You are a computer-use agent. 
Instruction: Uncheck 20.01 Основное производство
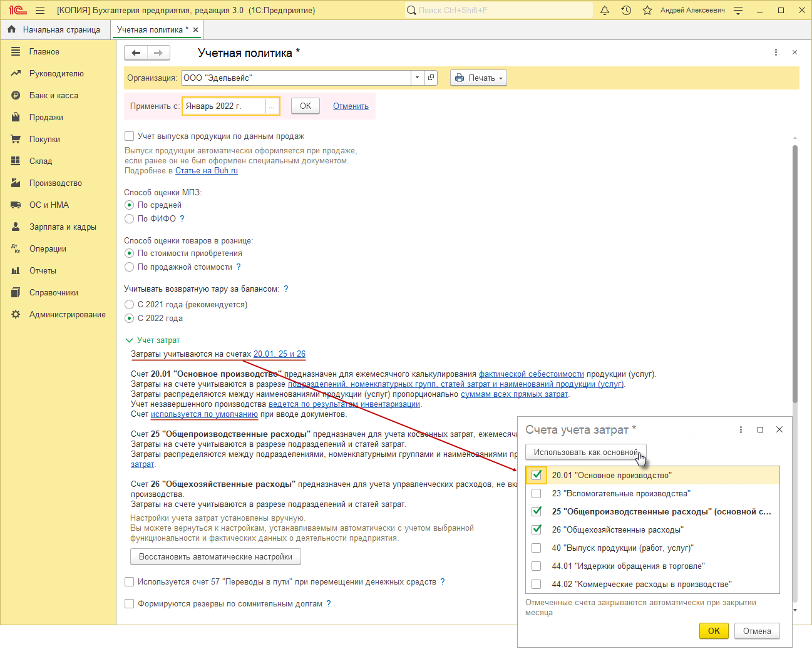tap(537, 475)
